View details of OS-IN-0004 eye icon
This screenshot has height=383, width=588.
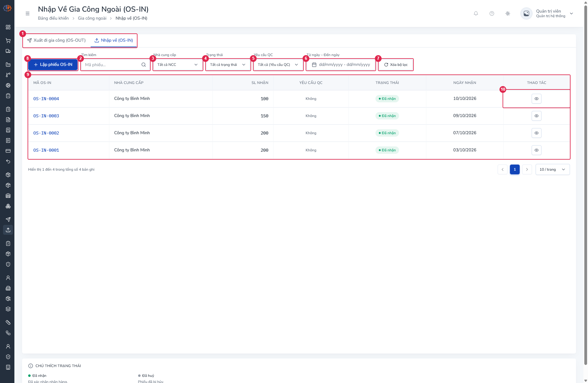[537, 99]
